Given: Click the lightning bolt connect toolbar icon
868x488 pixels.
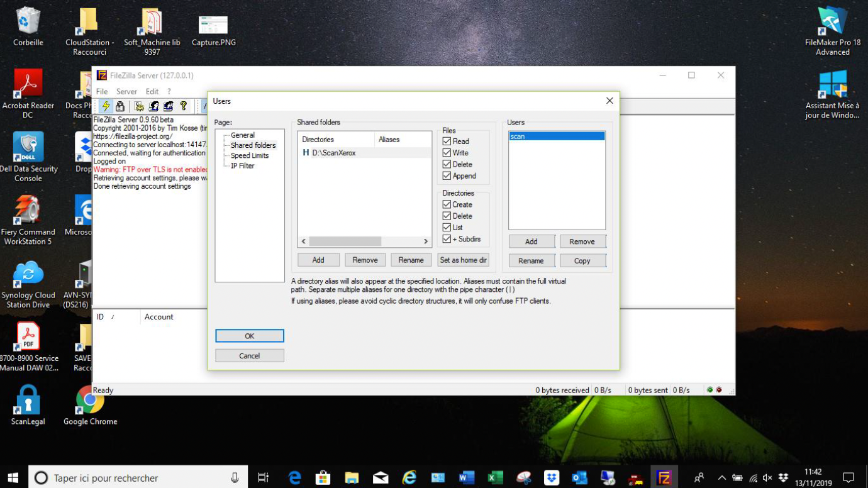Looking at the screenshot, I should (x=106, y=106).
